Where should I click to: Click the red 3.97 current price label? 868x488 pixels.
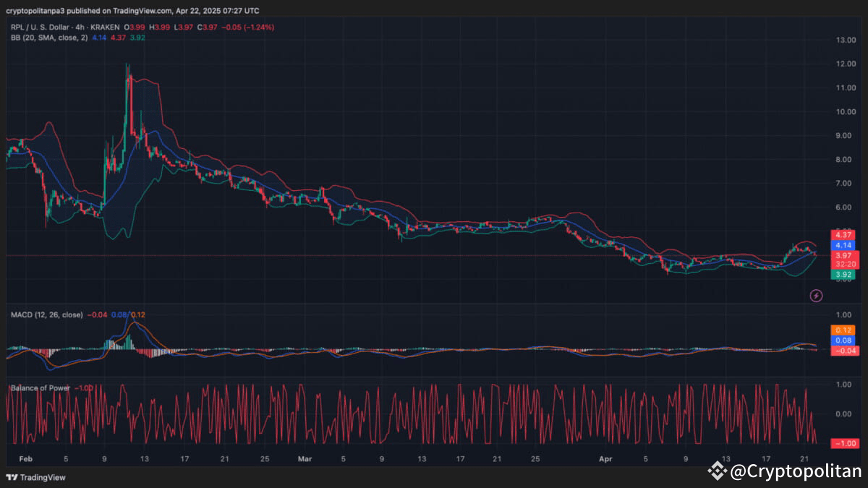tap(842, 254)
